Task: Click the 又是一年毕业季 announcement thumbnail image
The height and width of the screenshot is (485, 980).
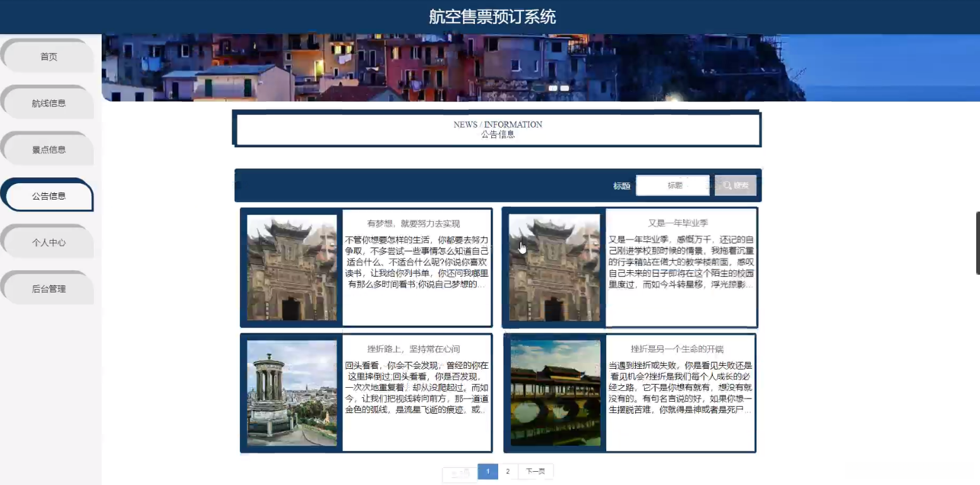Action: point(554,268)
